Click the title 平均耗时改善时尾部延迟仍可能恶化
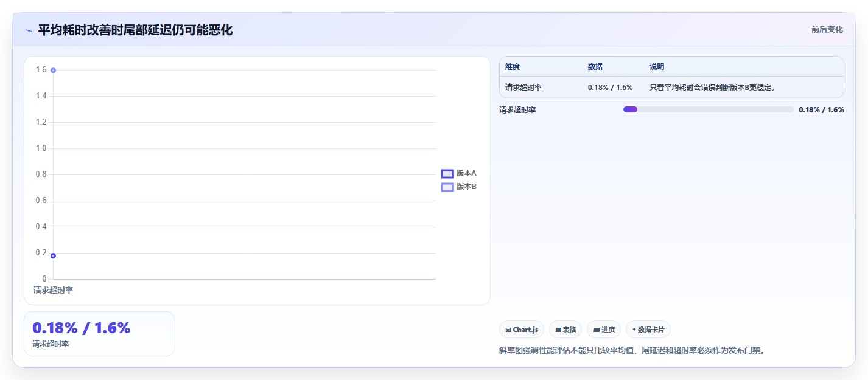 [x=135, y=30]
